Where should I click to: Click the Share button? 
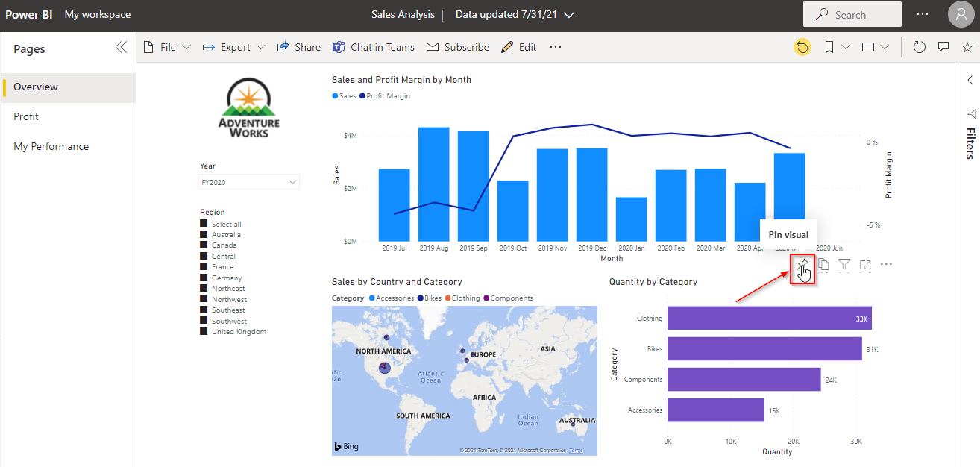pyautogui.click(x=298, y=47)
